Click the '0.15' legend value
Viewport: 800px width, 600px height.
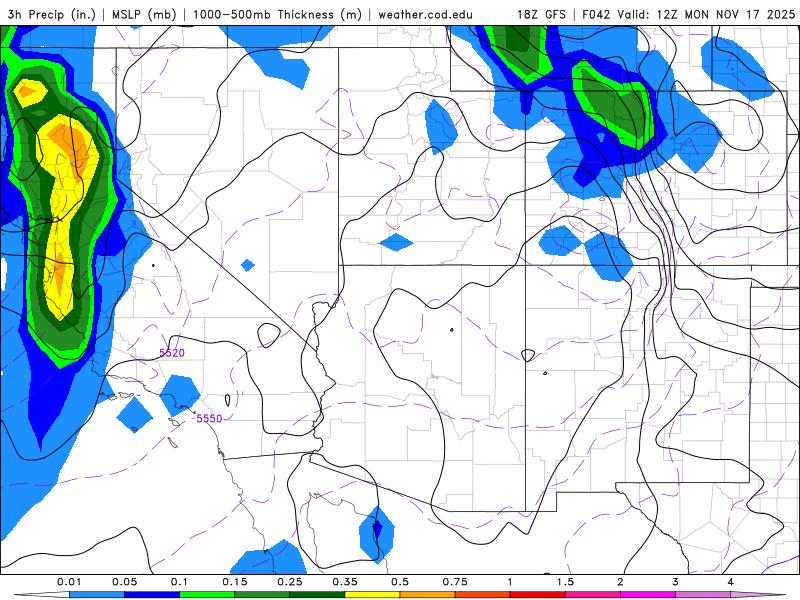point(235,582)
